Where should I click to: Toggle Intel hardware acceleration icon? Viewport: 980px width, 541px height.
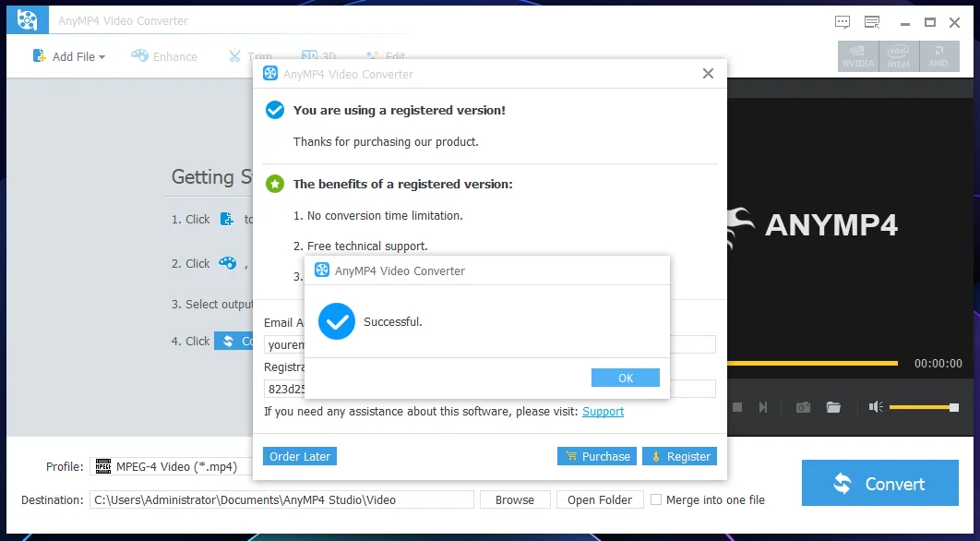899,56
